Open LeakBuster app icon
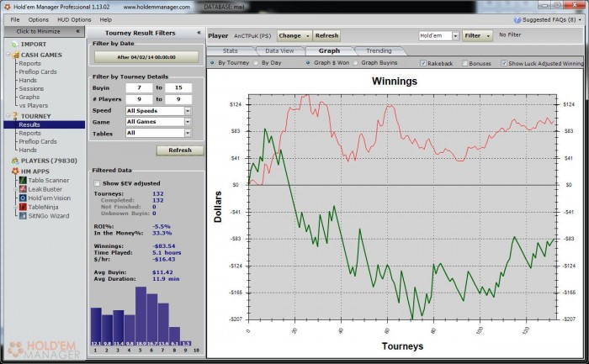This screenshot has width=589, height=364. [x=23, y=189]
